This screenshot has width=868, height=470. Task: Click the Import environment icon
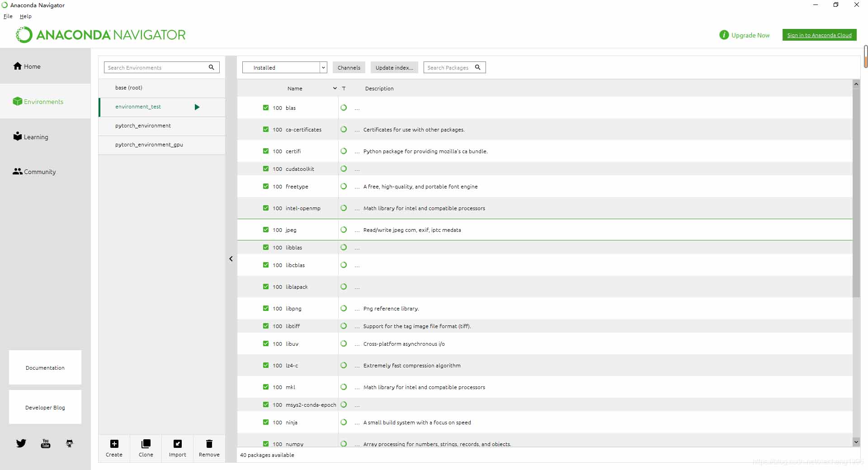(178, 444)
